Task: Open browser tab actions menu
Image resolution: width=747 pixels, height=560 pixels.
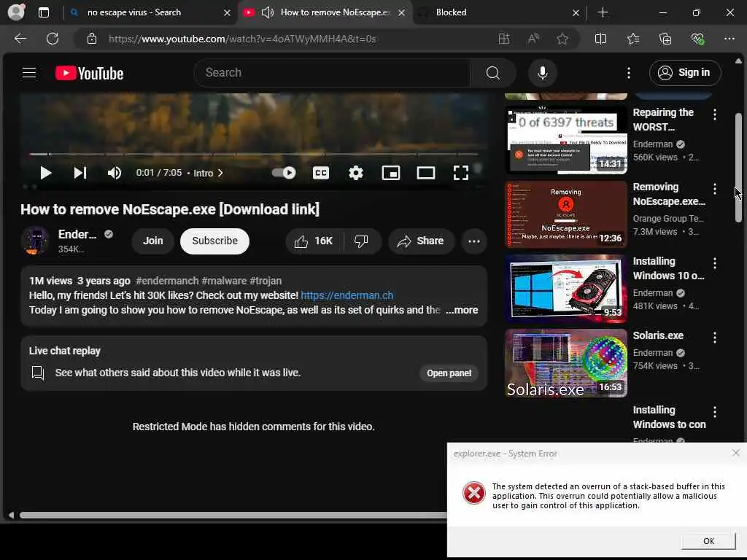Action: pyautogui.click(x=43, y=12)
